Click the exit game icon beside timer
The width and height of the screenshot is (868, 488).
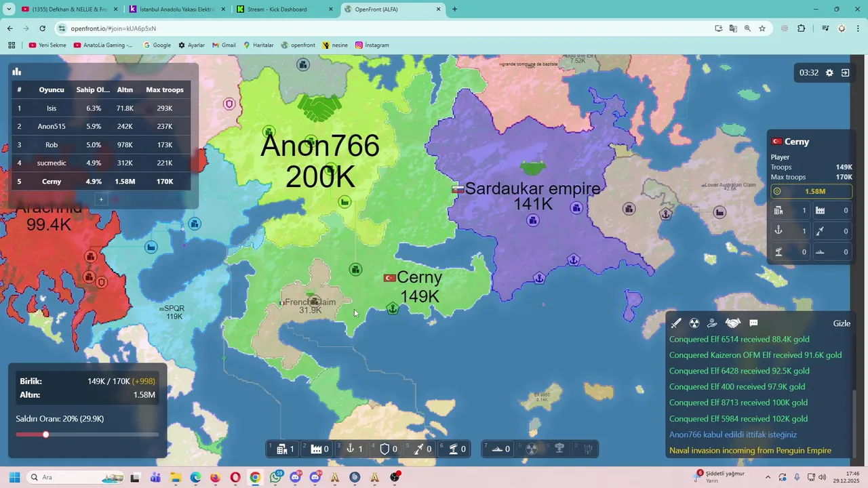[846, 73]
